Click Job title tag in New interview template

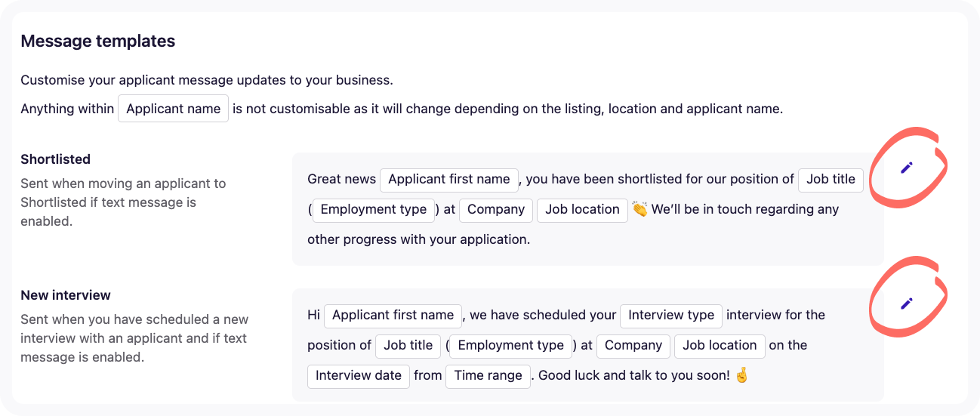(408, 345)
